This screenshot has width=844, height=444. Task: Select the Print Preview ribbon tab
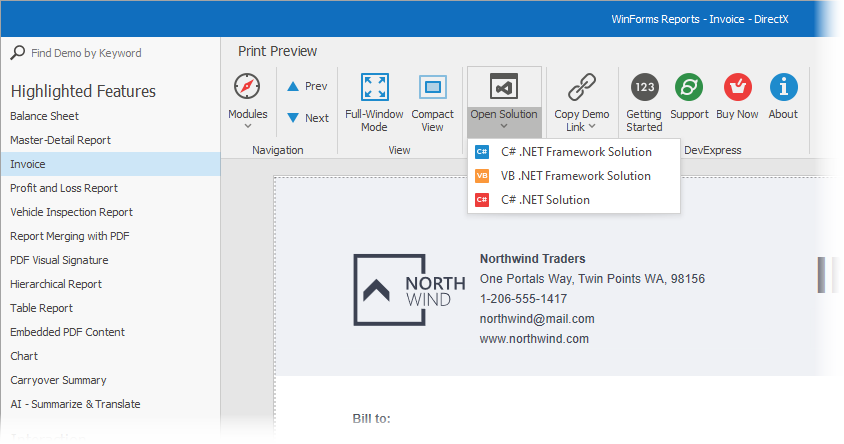(277, 51)
